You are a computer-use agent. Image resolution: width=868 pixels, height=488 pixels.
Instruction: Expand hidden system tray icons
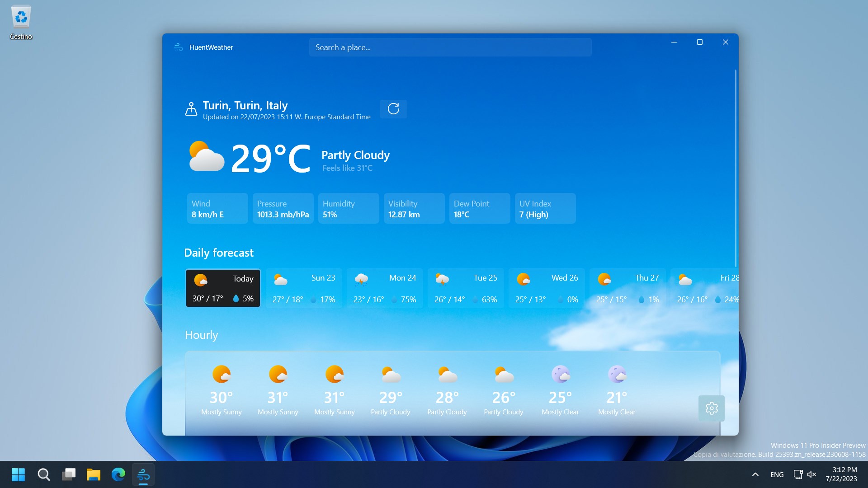pos(755,474)
